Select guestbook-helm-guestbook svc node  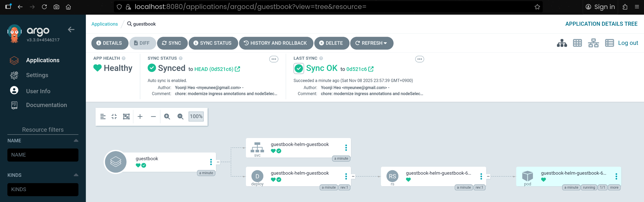pyautogui.click(x=298, y=148)
